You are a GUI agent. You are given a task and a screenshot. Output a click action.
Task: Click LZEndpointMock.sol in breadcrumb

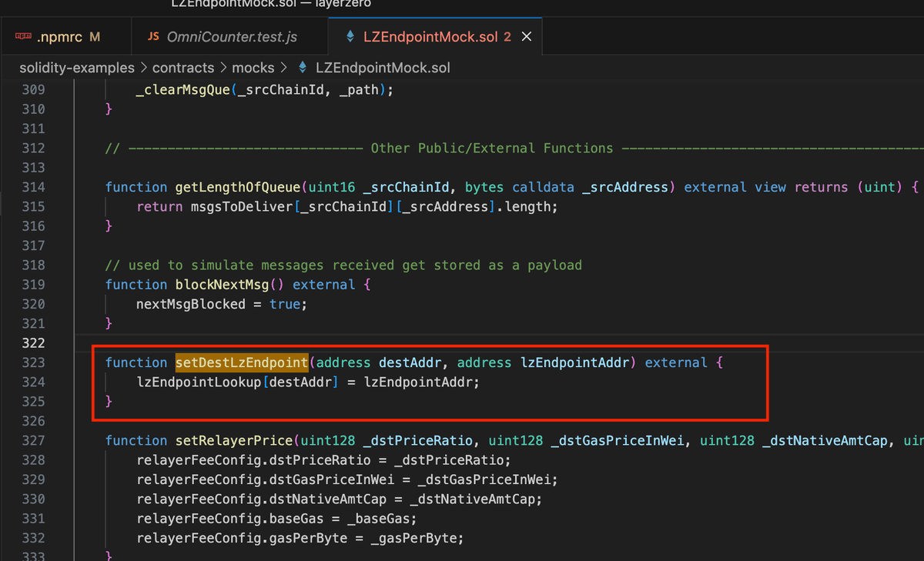[x=383, y=68]
